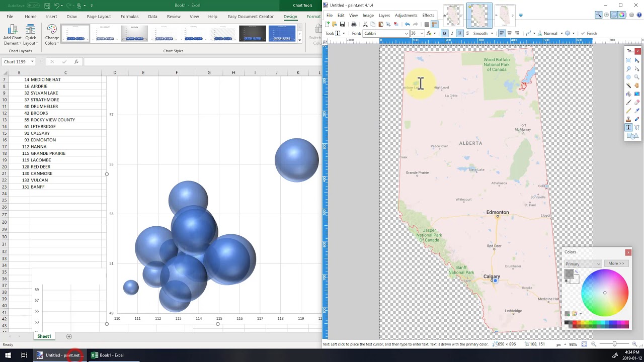This screenshot has height=362, width=644.
Task: Select the Pencil tool
Action: [x=628, y=111]
